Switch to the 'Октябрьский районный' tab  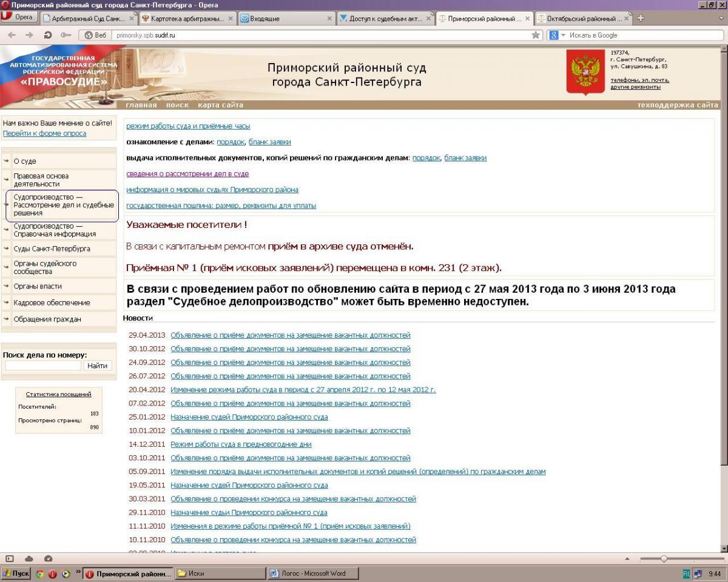tap(584, 19)
